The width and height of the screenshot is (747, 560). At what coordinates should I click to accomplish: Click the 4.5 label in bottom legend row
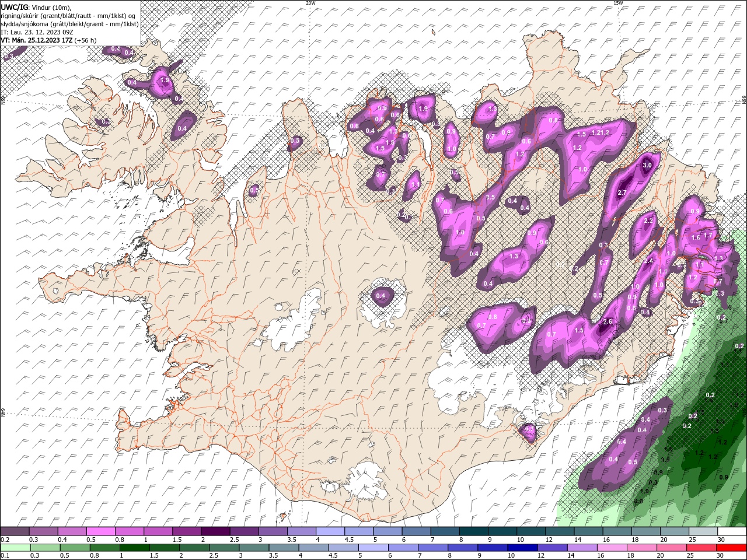(x=333, y=556)
